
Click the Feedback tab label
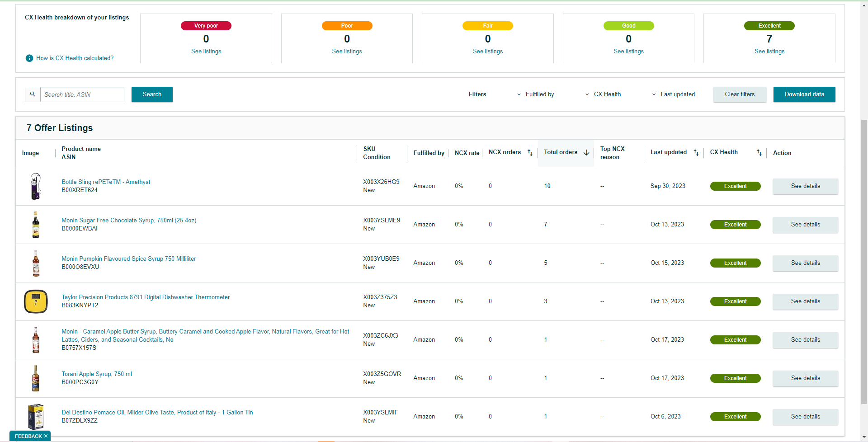tap(28, 436)
